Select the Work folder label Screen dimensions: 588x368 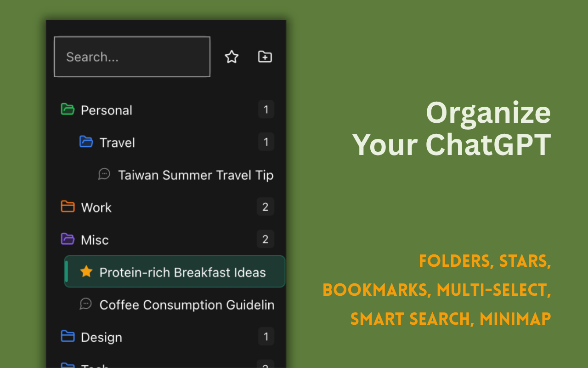[96, 207]
